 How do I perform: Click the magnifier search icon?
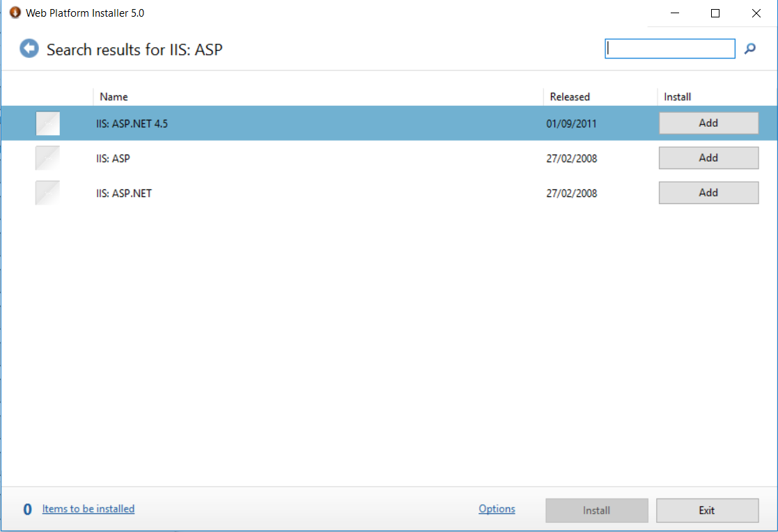coord(750,49)
